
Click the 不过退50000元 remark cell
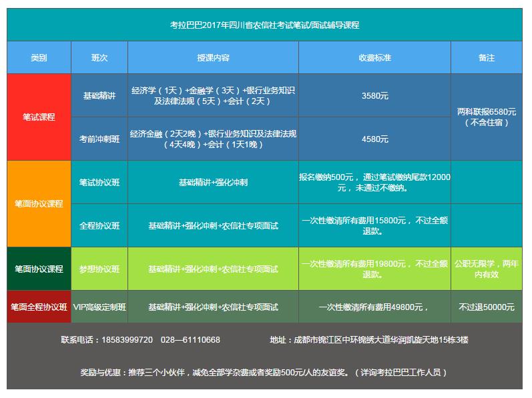coord(487,307)
